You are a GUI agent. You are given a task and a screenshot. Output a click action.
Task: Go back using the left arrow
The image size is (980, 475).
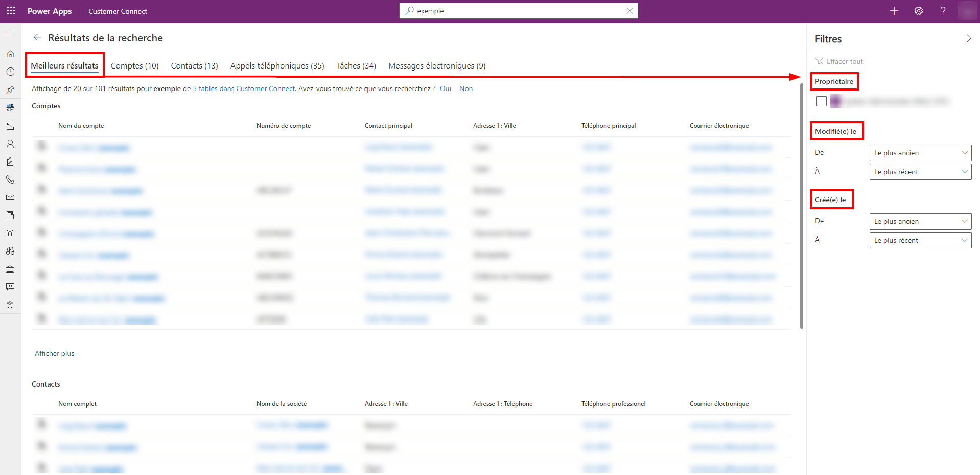(x=37, y=37)
